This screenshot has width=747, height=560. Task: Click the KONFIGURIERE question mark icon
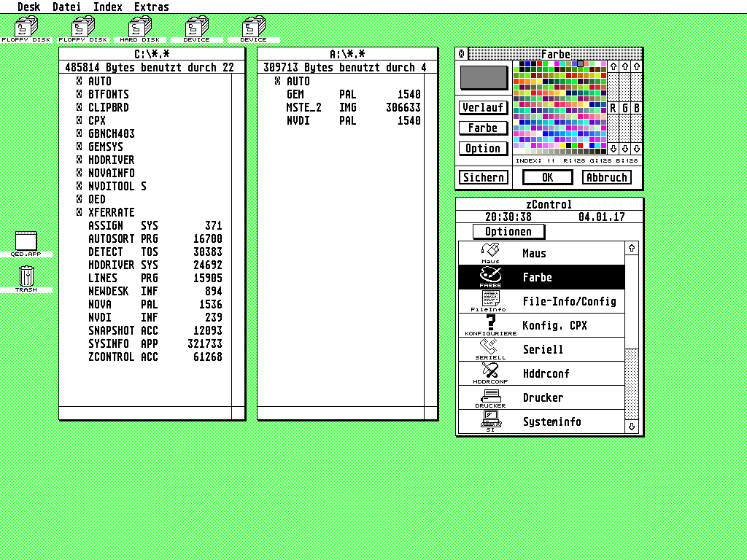491,325
